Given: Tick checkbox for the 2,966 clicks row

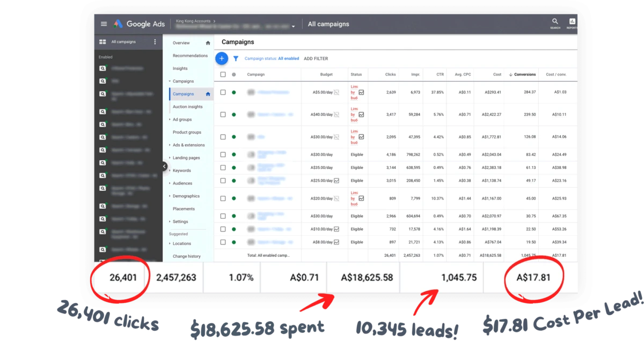Looking at the screenshot, I should 223,216.
